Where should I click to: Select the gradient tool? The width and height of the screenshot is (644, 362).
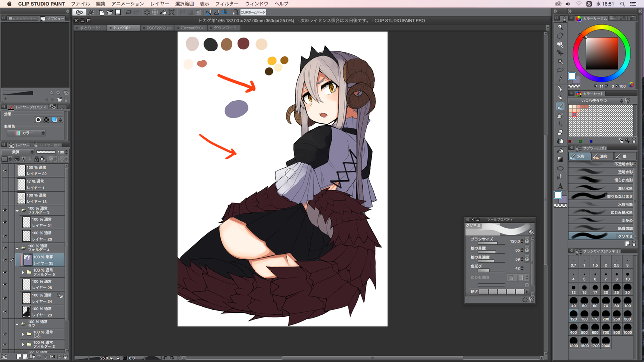pos(560,159)
